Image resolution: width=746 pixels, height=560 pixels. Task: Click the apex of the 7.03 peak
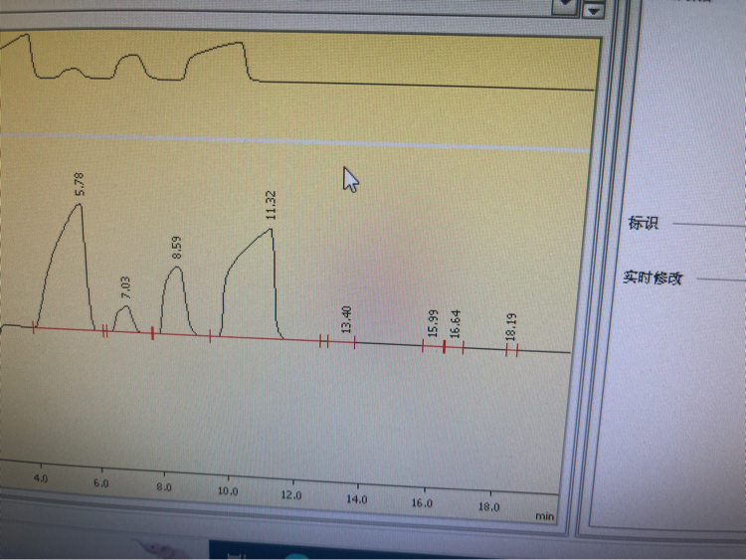[x=126, y=307]
